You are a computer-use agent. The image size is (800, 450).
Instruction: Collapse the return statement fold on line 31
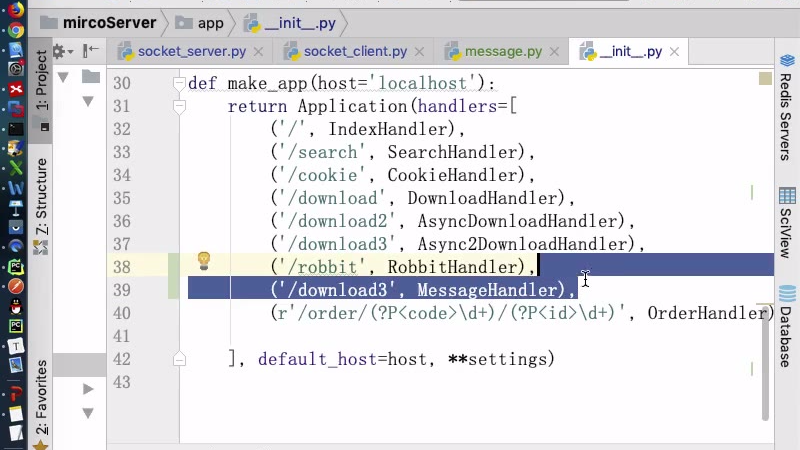click(179, 107)
